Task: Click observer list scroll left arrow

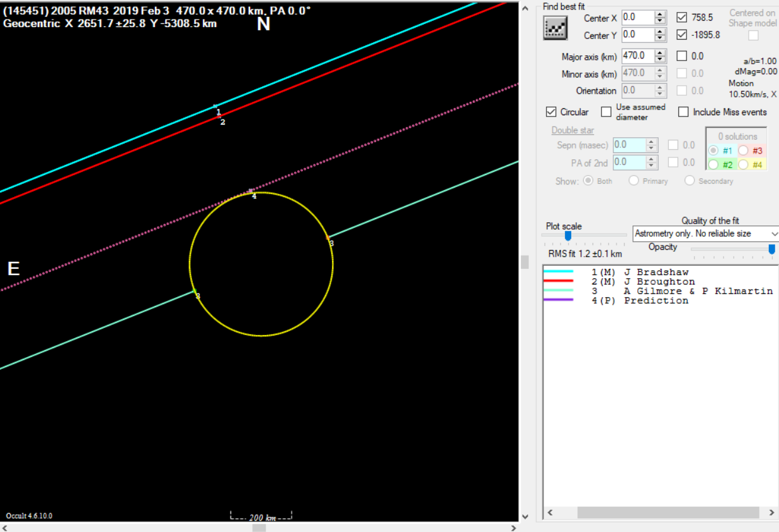Action: point(550,513)
